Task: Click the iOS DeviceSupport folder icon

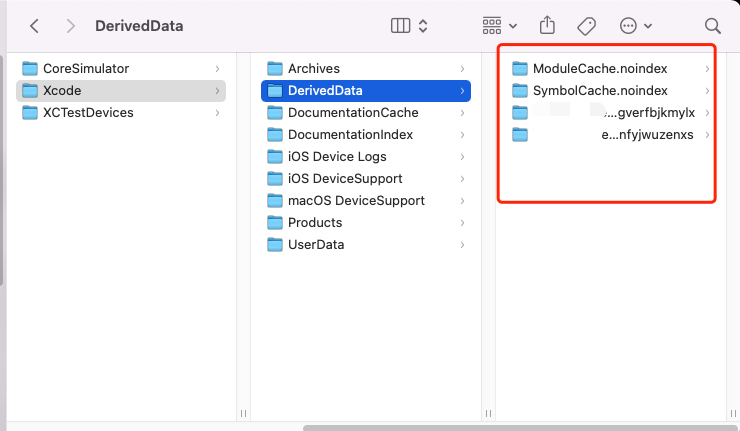Action: 275,178
